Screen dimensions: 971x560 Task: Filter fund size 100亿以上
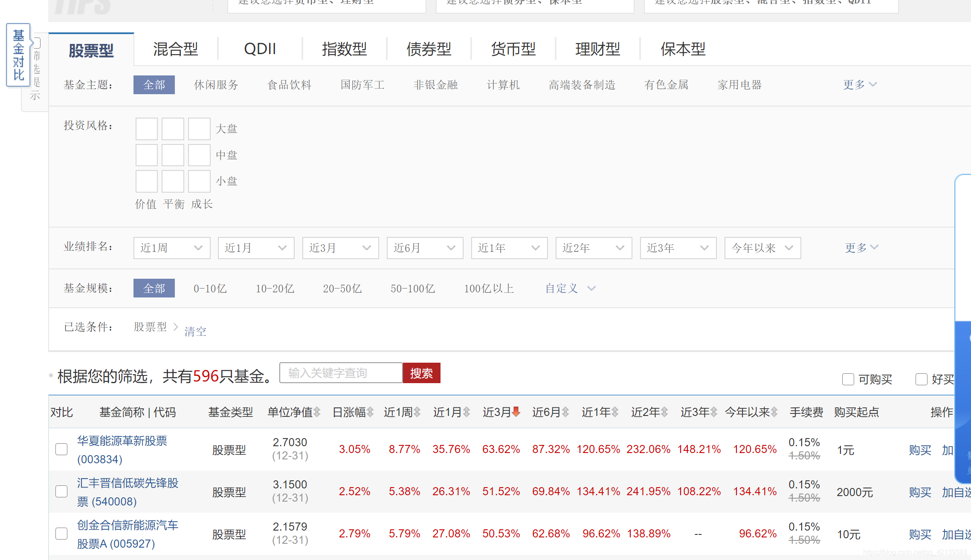(x=489, y=289)
